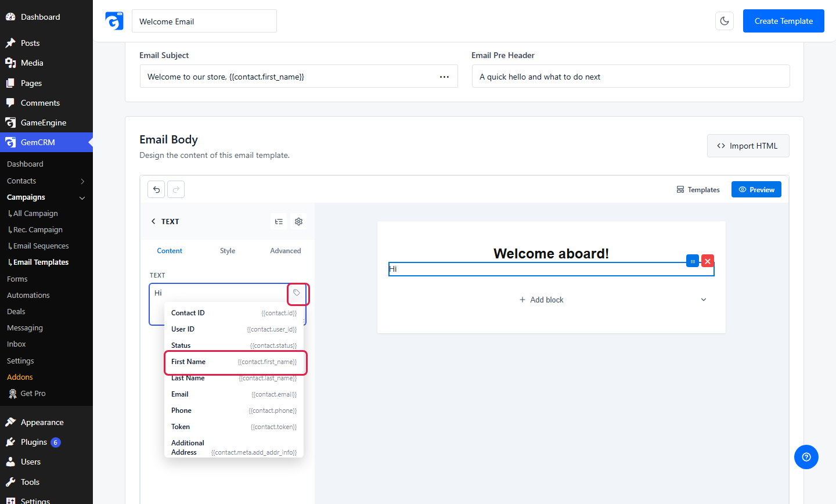Click the Email Pre Header field
The height and width of the screenshot is (504, 836).
click(631, 76)
